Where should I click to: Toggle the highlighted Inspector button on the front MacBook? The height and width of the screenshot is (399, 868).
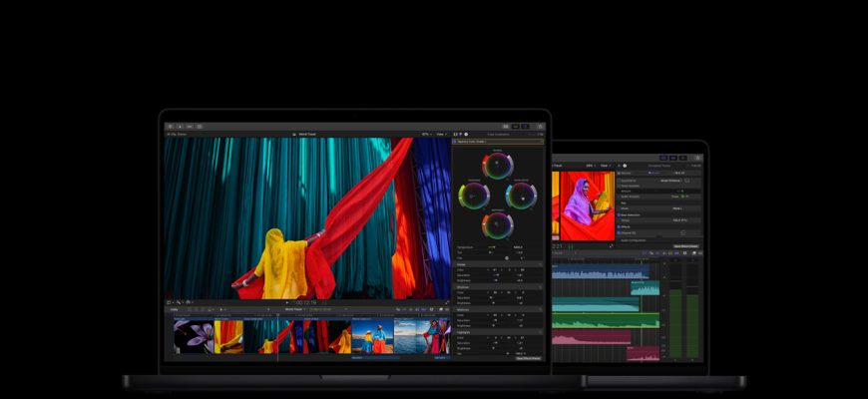[x=526, y=126]
